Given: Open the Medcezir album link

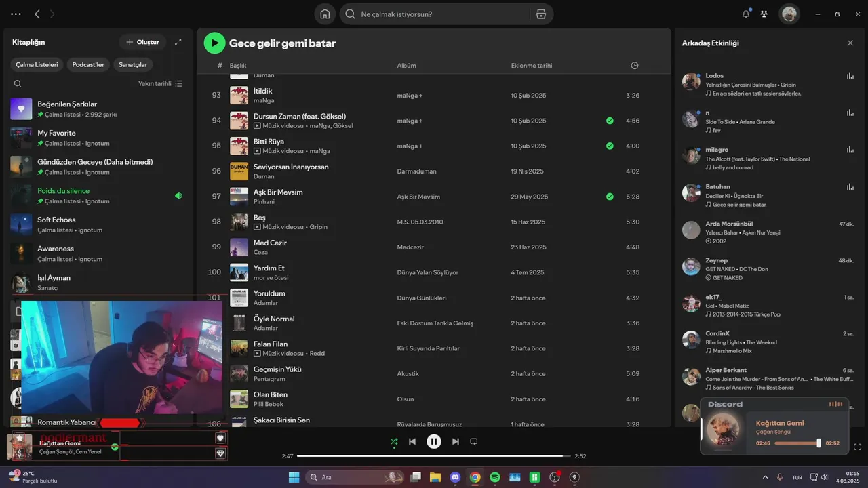Looking at the screenshot, I should click(411, 247).
